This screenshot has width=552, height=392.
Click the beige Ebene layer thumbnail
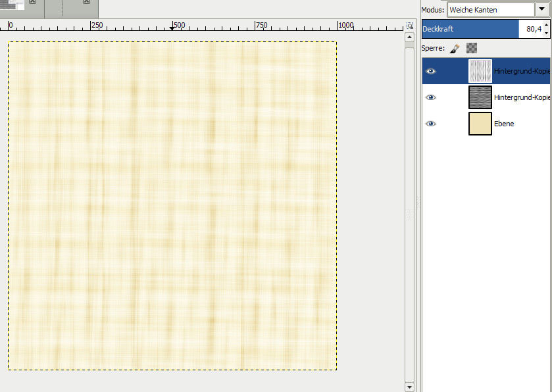(480, 124)
